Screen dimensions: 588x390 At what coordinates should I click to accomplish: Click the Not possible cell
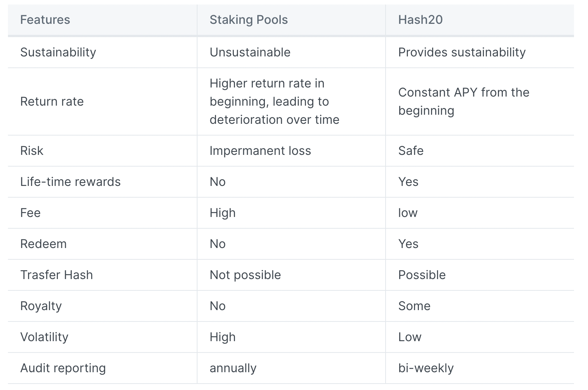[x=245, y=275]
